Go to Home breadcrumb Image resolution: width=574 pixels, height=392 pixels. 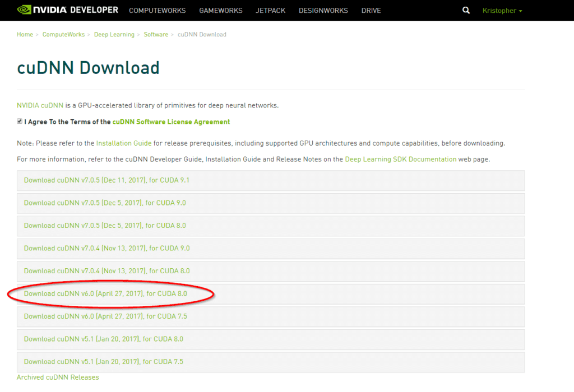pos(25,34)
